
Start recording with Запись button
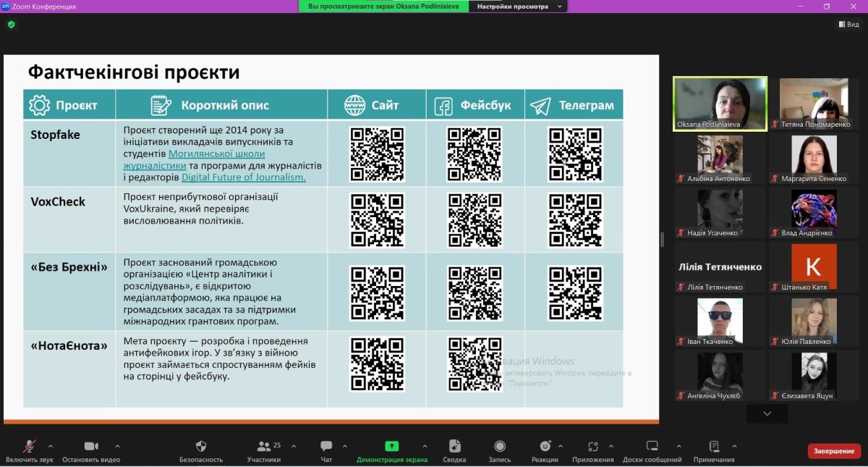click(500, 451)
